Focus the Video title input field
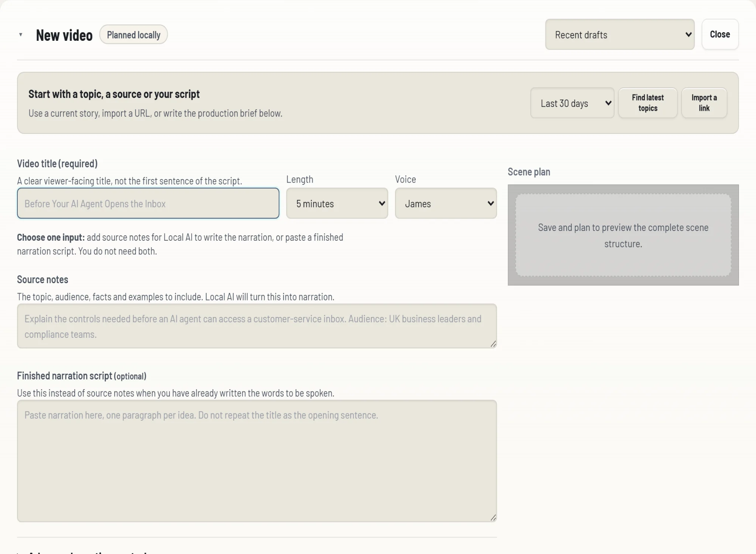The image size is (756, 554). [148, 203]
